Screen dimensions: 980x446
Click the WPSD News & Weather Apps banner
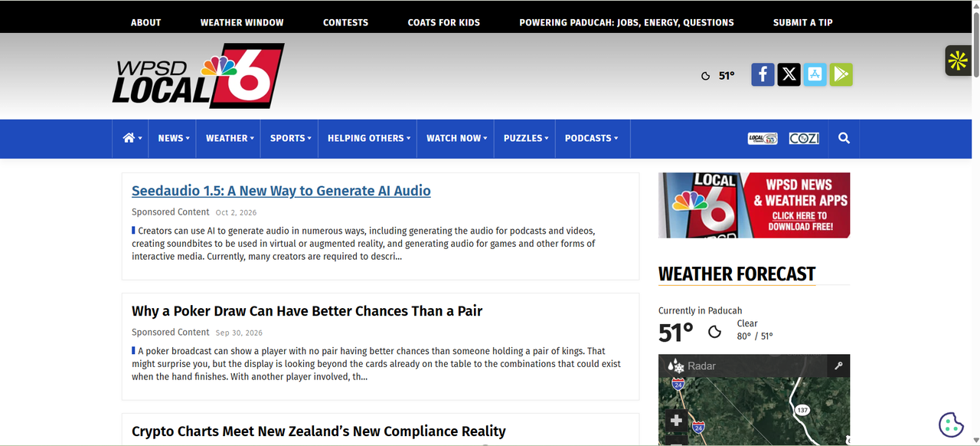click(754, 205)
